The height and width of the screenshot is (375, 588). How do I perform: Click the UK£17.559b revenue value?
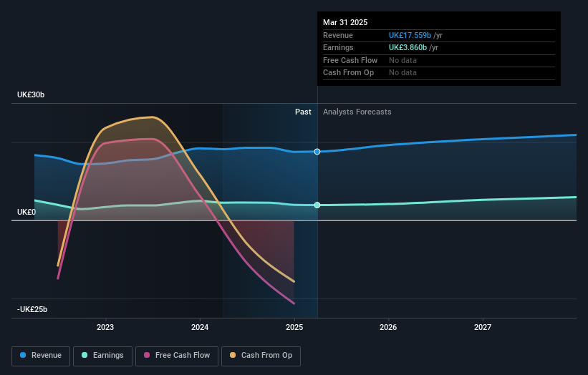point(410,35)
